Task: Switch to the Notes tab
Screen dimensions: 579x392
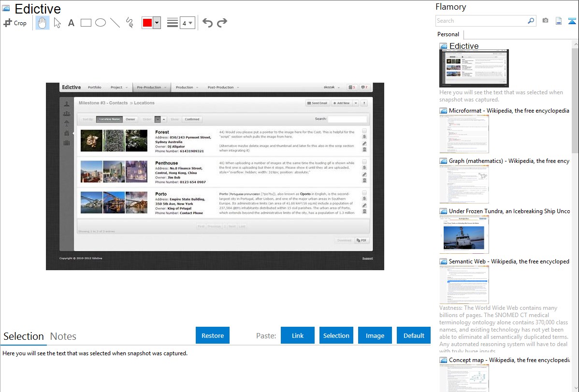Action: [x=63, y=336]
